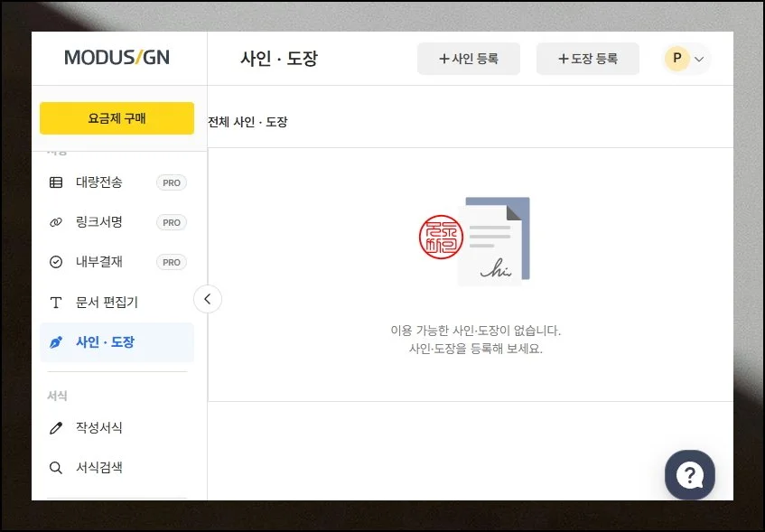Select the 사인·도장 pen icon in sidebar
This screenshot has height=532, width=765.
tap(56, 342)
